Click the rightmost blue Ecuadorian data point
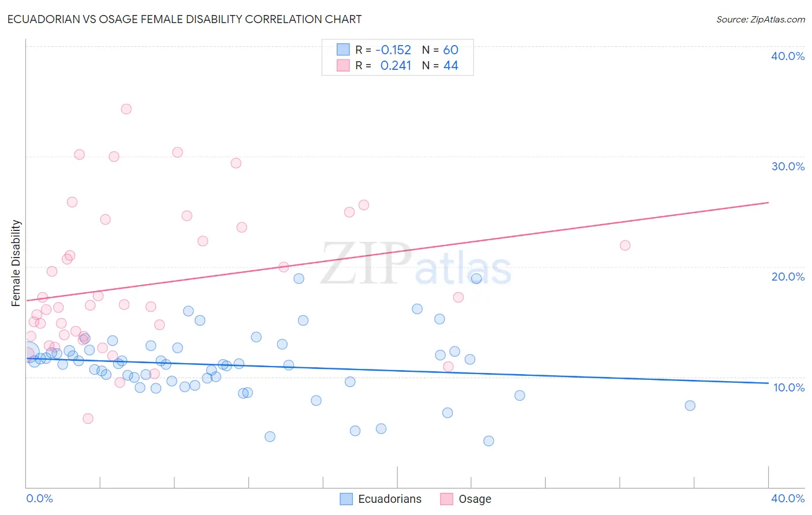 pyautogui.click(x=690, y=405)
